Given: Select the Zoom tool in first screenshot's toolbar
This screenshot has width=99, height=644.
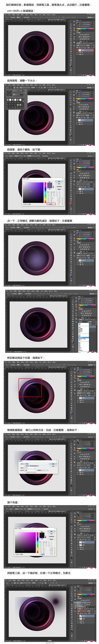Looking at the screenshot, I should click(71, 62).
